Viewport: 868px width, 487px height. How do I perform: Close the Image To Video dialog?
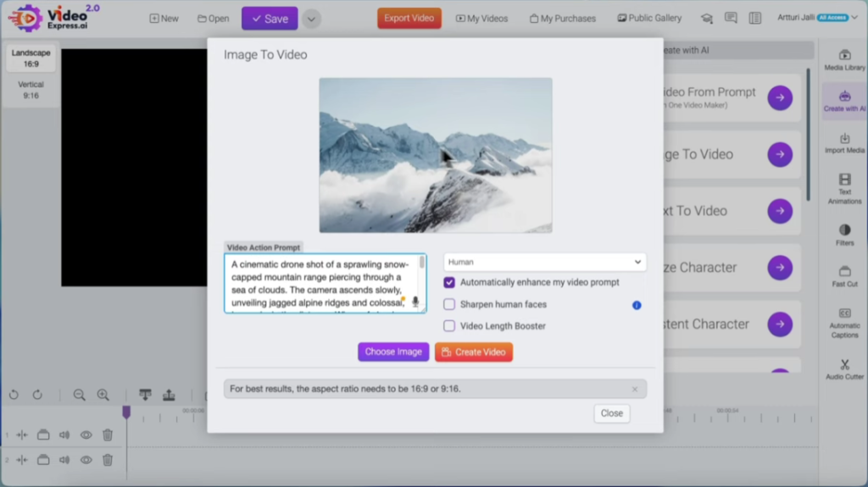click(x=612, y=413)
